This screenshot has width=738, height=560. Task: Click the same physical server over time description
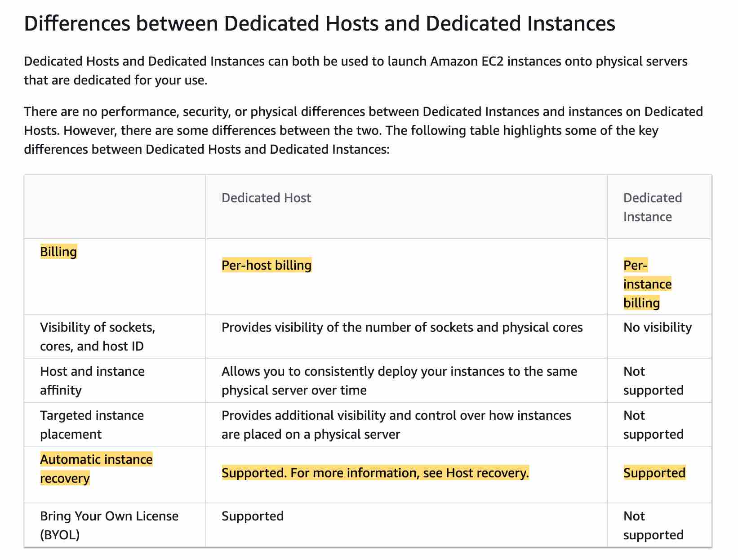[400, 381]
